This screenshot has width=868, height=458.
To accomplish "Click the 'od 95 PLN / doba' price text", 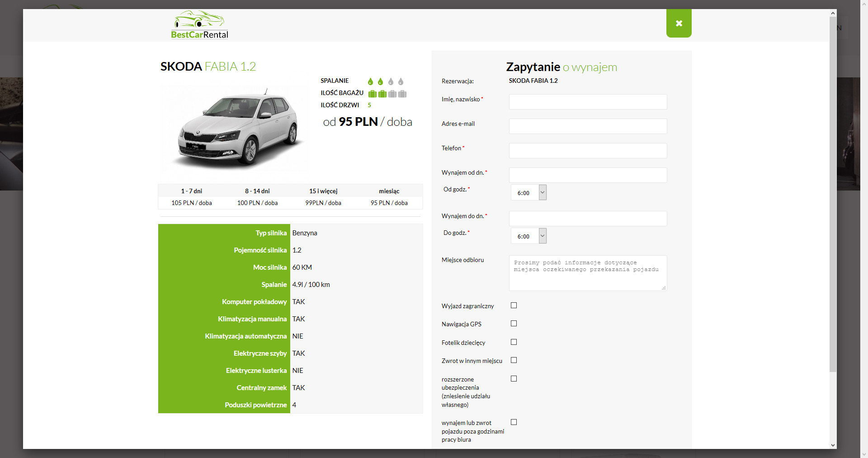I will [368, 122].
